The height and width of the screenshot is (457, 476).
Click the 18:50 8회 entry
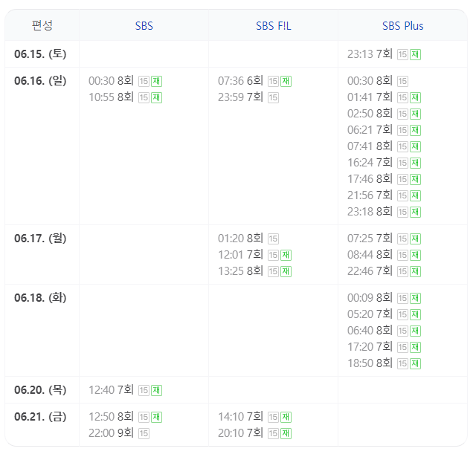click(370, 363)
